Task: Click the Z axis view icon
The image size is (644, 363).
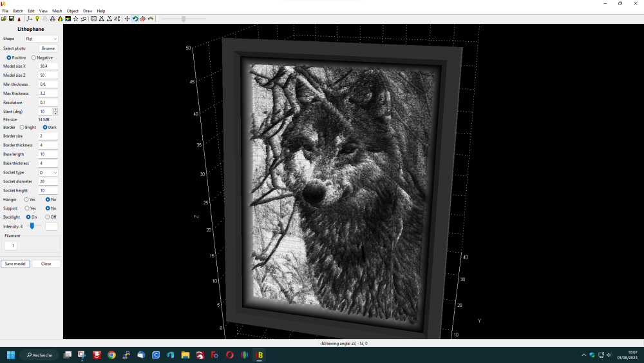Action: pyautogui.click(x=117, y=19)
